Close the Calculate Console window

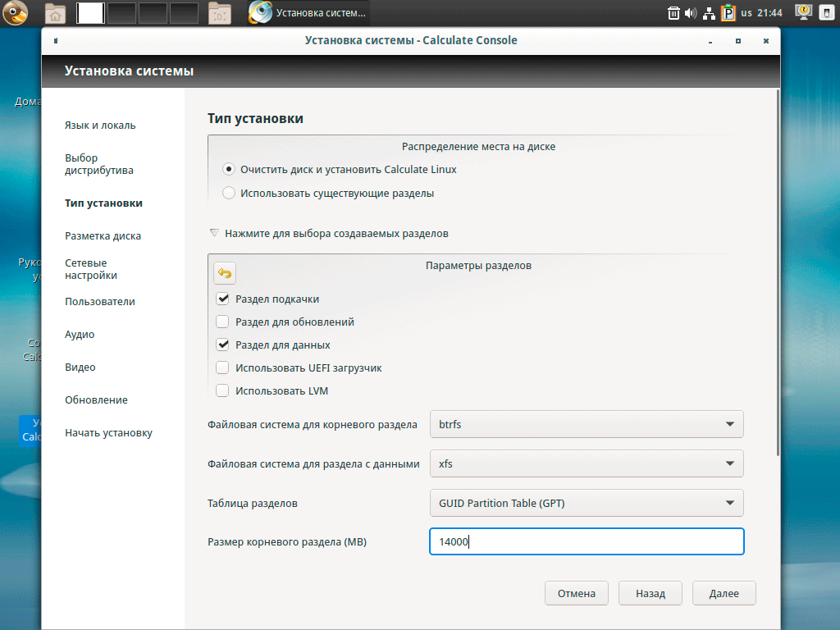pos(766,41)
